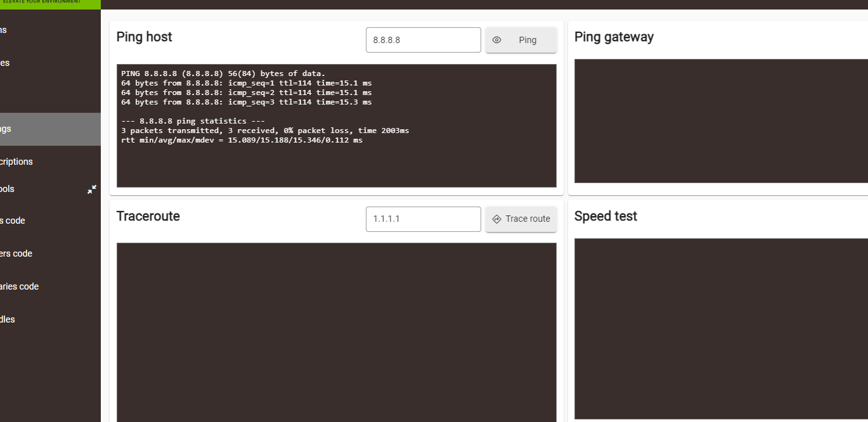The width and height of the screenshot is (868, 422).
Task: Click the diamond icon on Trace route button
Action: click(x=497, y=219)
